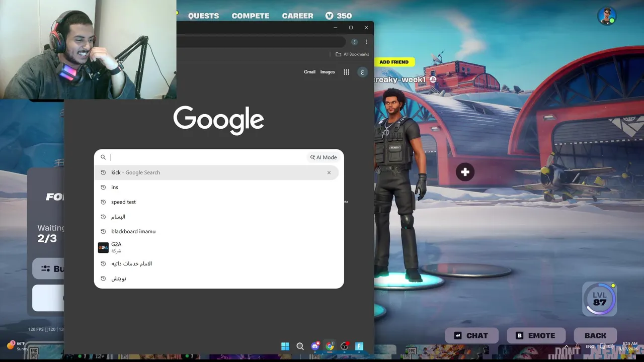Select the 'الامام خدمات ذاتيه' suggestion
This screenshot has height=362, width=644.
point(216,263)
